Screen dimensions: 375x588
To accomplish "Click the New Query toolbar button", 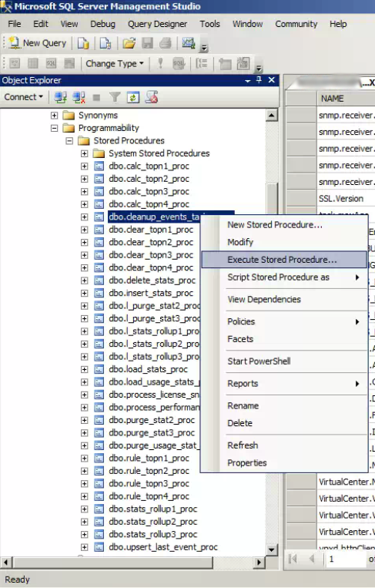I will point(38,43).
